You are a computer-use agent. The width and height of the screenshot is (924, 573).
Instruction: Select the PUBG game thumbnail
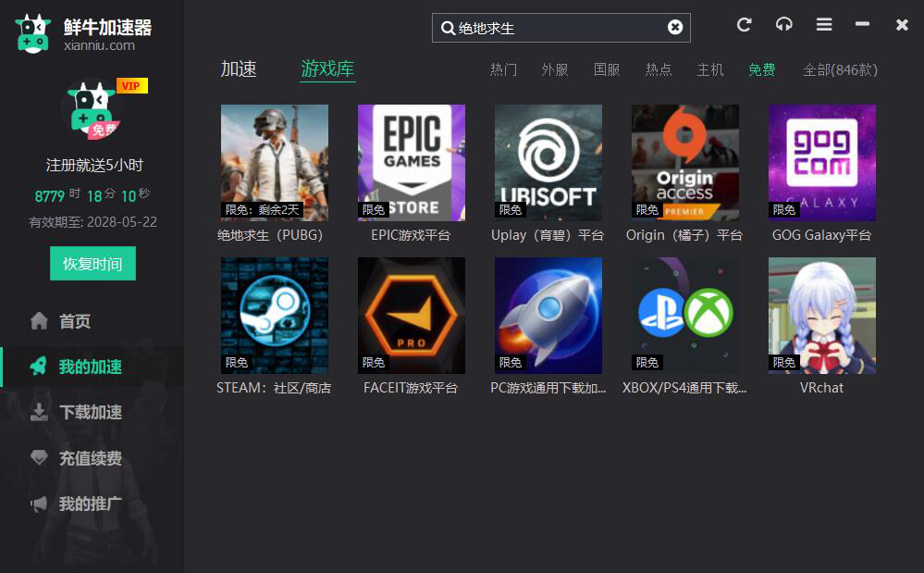tap(275, 162)
